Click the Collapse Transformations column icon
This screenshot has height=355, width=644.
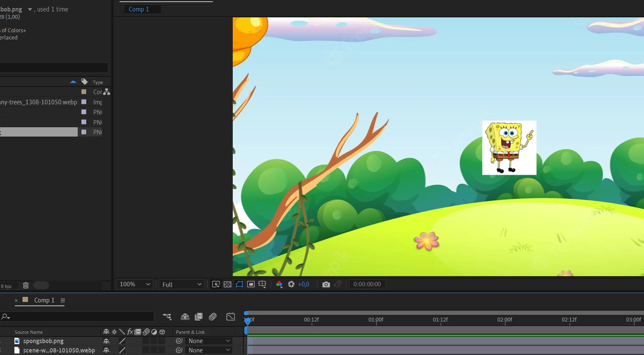click(x=114, y=332)
